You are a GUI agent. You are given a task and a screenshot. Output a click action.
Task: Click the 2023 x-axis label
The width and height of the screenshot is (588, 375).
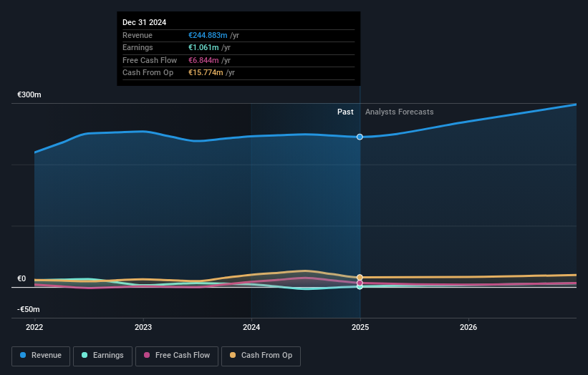tap(143, 328)
